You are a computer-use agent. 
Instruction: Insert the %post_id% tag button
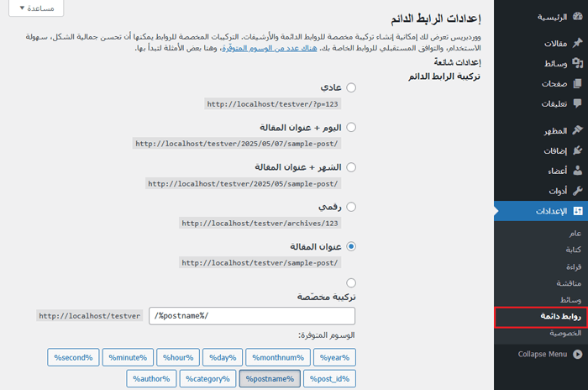click(x=329, y=379)
